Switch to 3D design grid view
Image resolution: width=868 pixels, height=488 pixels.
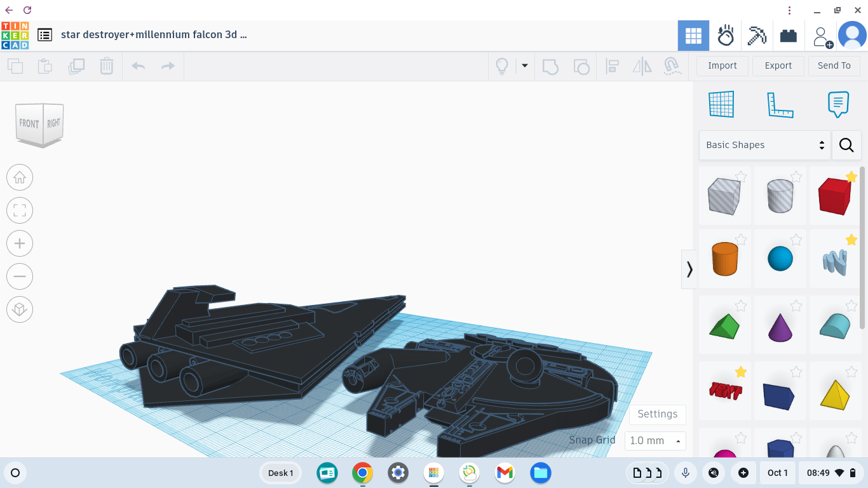[x=693, y=36]
